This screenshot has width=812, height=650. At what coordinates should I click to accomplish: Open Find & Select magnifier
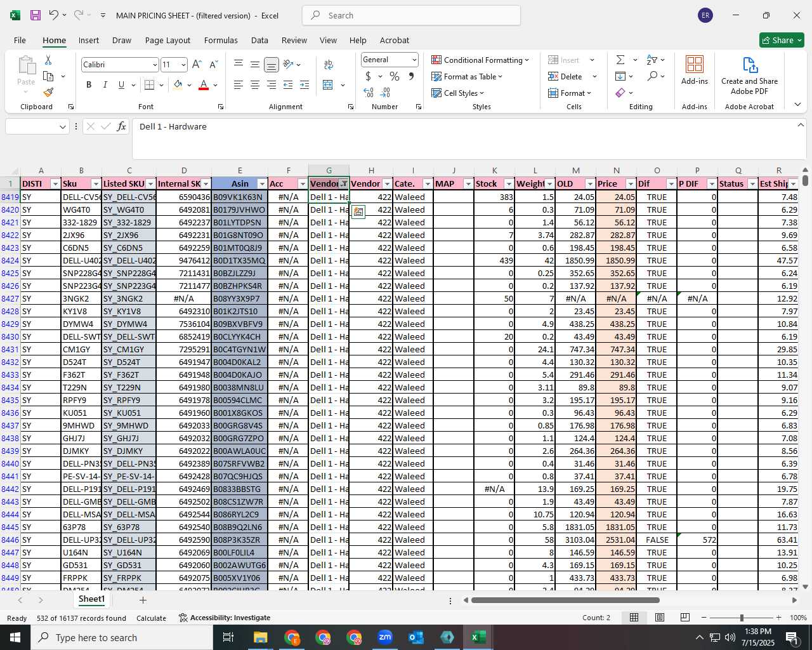pos(652,76)
